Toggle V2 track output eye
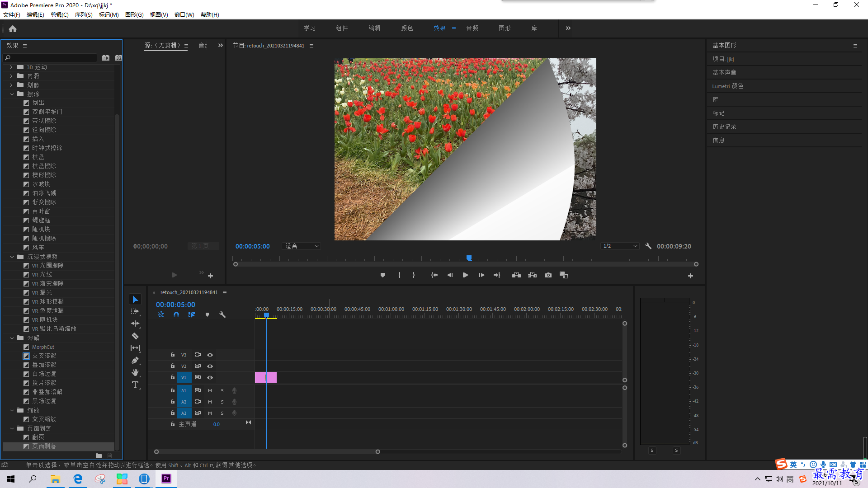This screenshot has height=488, width=868. click(x=210, y=366)
